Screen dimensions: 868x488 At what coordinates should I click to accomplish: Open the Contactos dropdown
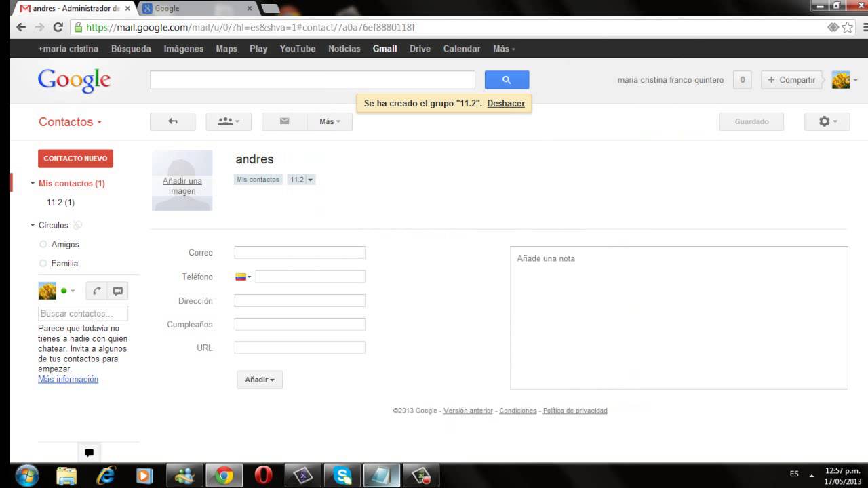tap(70, 122)
